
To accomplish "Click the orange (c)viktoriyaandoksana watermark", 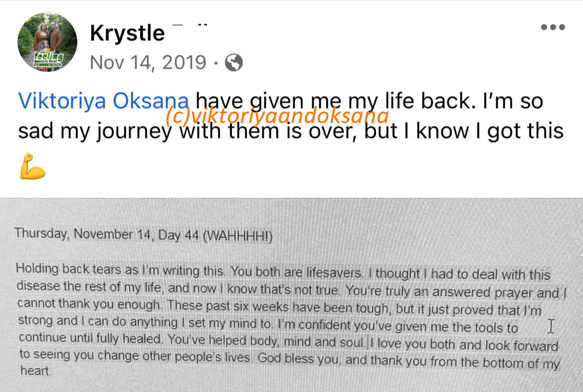I will 277,116.
